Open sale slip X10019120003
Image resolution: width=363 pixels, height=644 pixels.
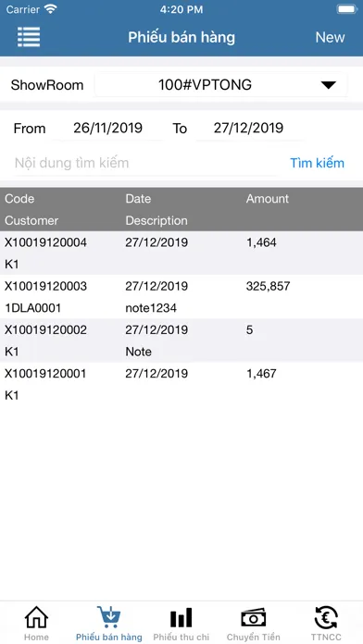[x=45, y=286]
